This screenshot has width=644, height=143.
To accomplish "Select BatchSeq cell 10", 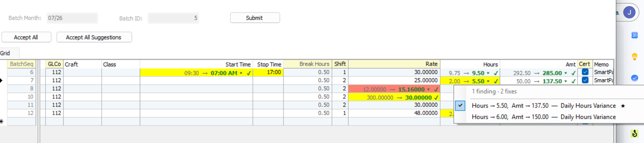I will (x=21, y=97).
